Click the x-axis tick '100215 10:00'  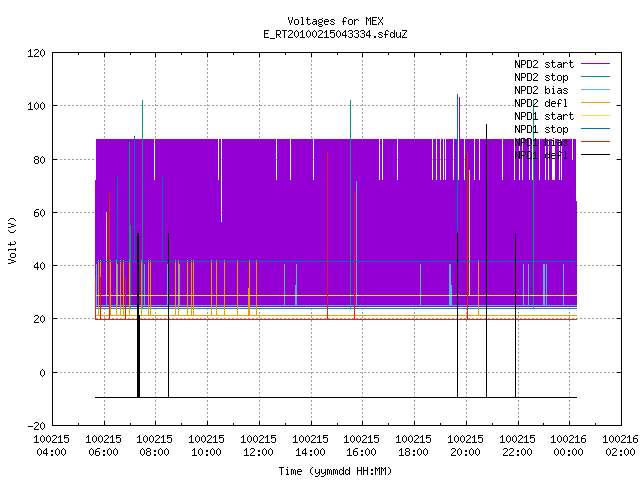click(207, 445)
